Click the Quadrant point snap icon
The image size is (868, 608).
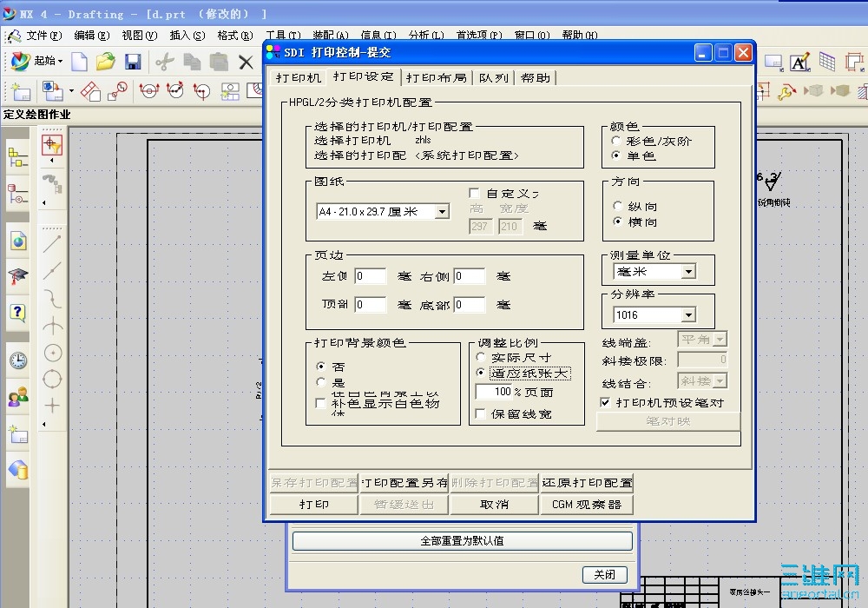(x=53, y=380)
